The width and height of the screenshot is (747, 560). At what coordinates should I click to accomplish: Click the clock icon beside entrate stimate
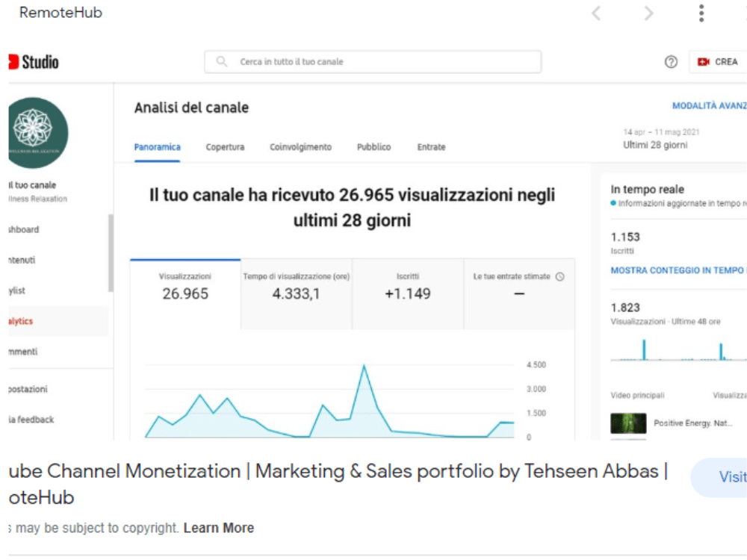pos(560,277)
